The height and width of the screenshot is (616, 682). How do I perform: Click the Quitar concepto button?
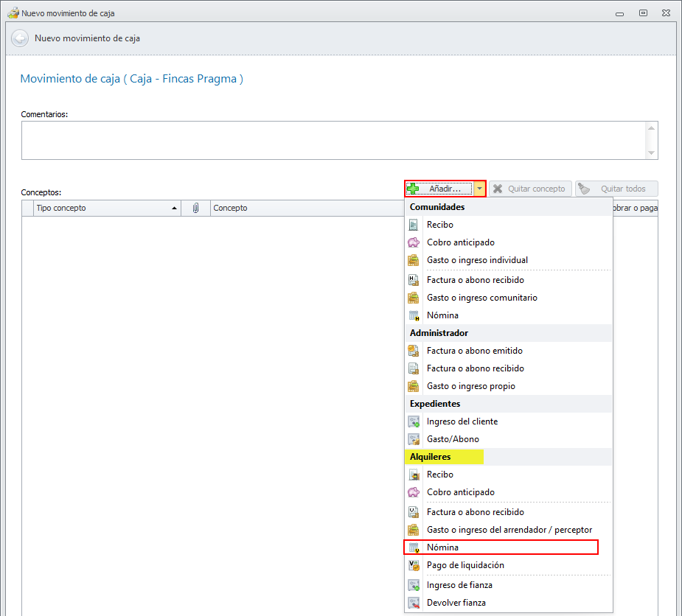coord(530,189)
